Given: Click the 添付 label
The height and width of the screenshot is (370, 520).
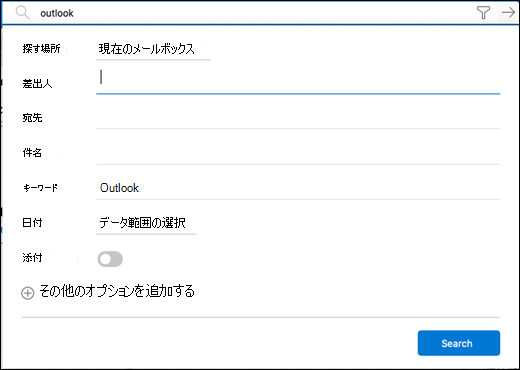Looking at the screenshot, I should point(32,257).
